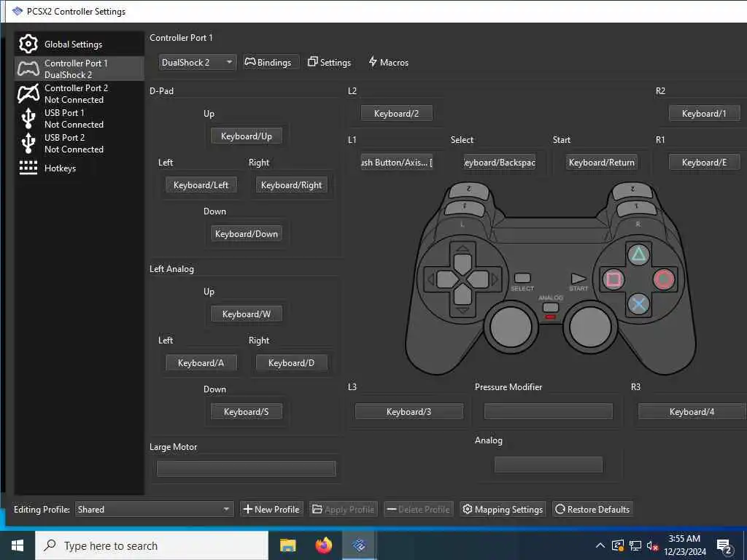Viewport: 747px width, 560px height.
Task: Click L1 Push Button/Axis binding
Action: pos(396,163)
